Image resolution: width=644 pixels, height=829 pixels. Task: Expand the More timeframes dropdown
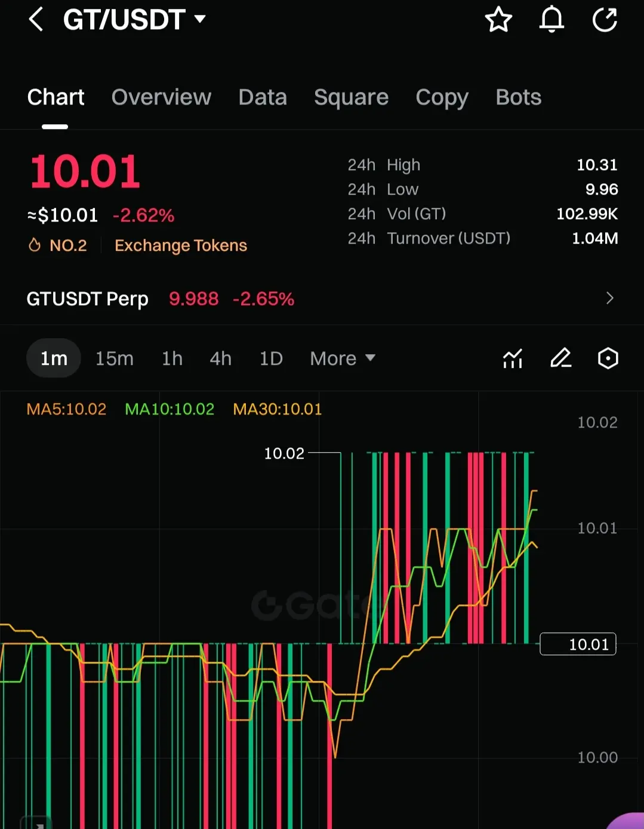343,358
